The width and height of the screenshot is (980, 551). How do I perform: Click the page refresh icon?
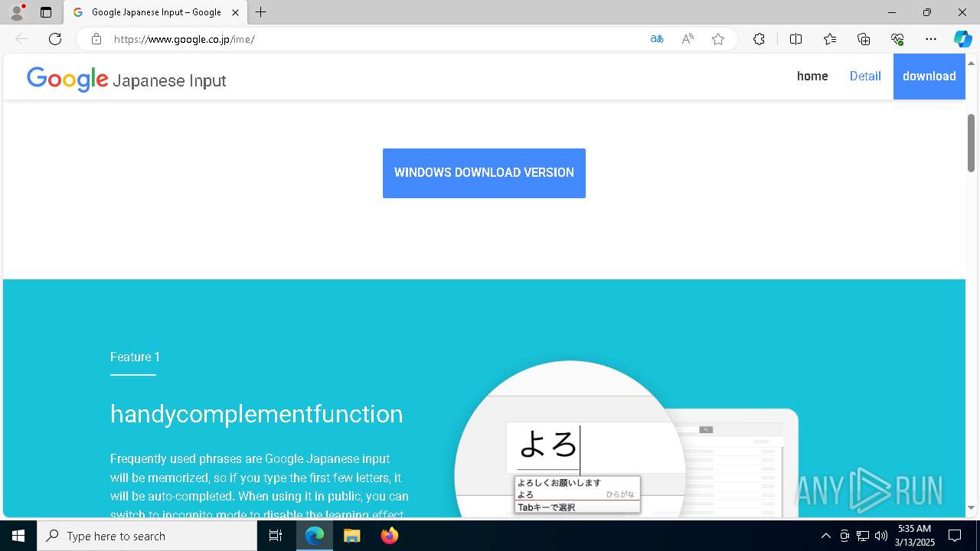55,39
